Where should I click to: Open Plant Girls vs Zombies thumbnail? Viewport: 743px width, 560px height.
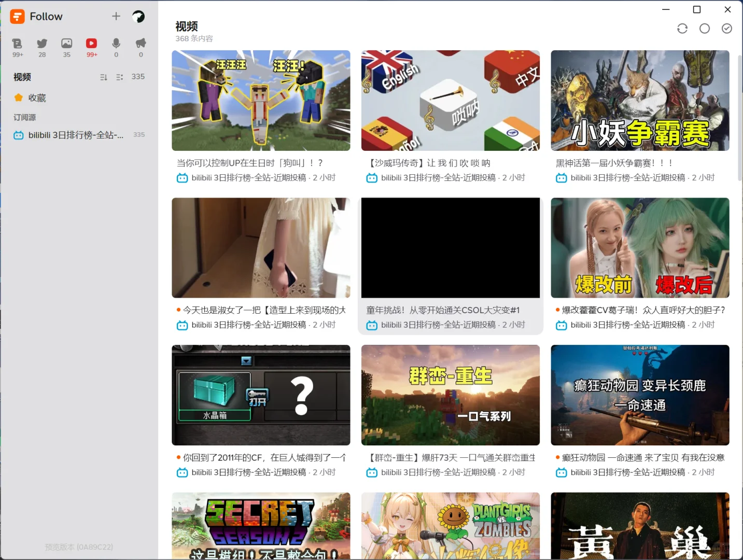tap(451, 526)
